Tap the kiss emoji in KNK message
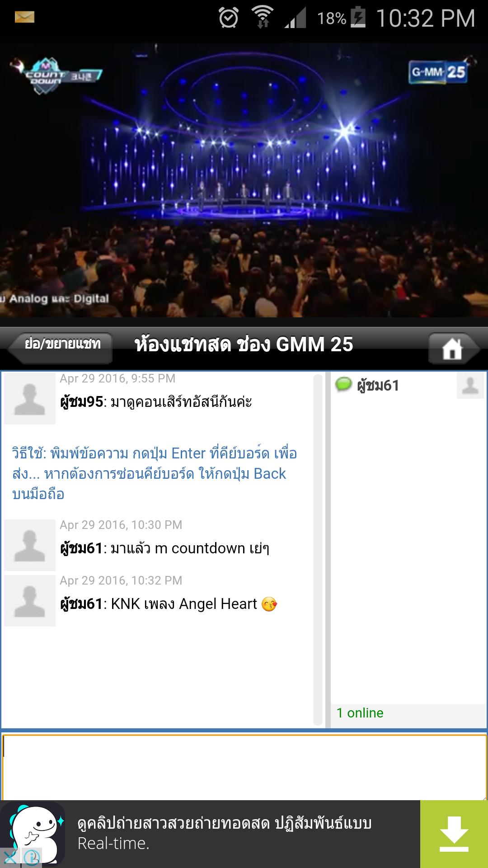 pos(269,604)
